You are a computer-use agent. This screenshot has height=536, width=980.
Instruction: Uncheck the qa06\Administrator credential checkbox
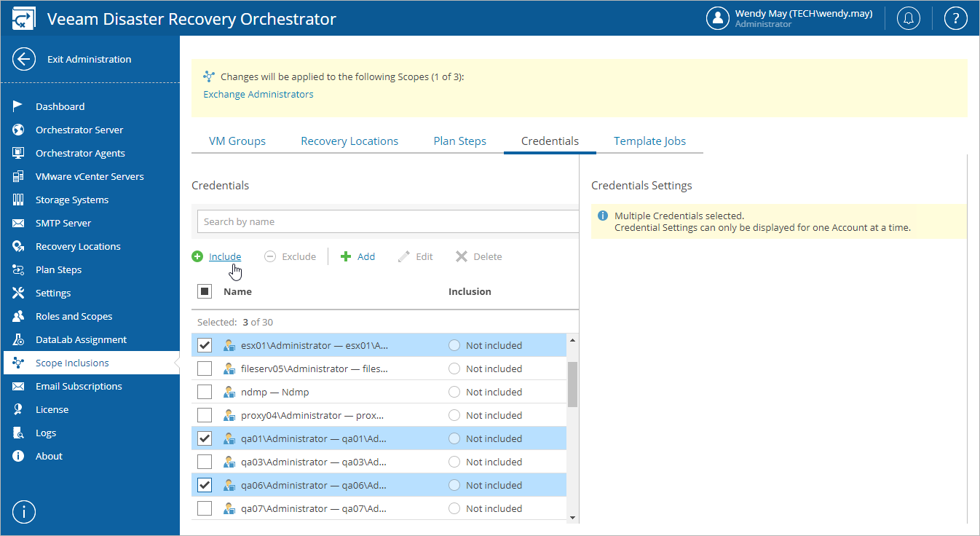(205, 485)
